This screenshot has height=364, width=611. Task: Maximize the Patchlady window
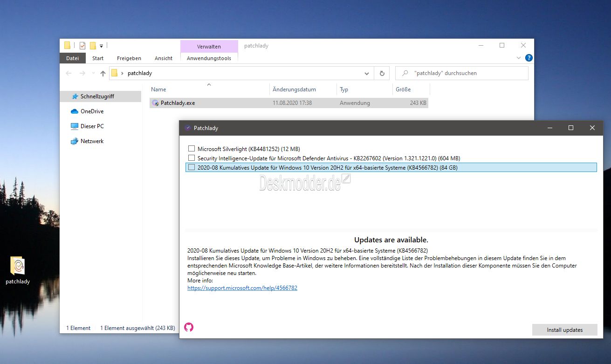coord(571,128)
